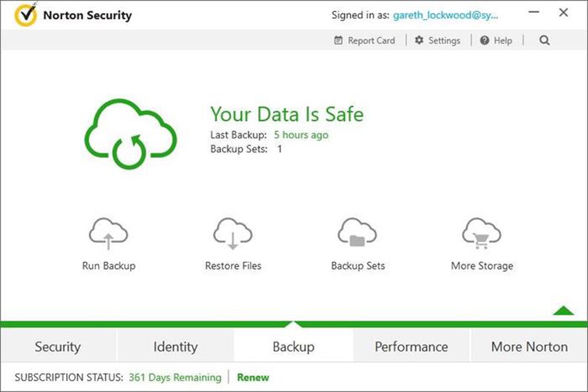Open the More Norton tab
The width and height of the screenshot is (588, 392).
[529, 347]
